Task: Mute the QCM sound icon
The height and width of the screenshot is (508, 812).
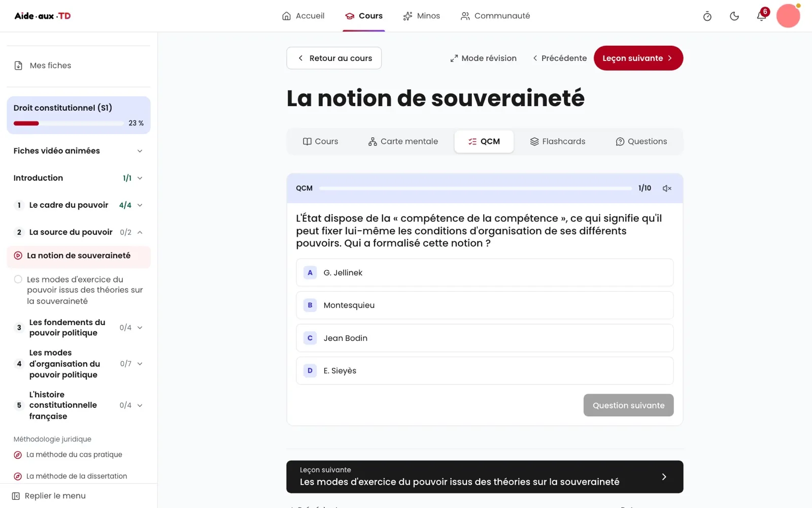Action: tap(667, 188)
